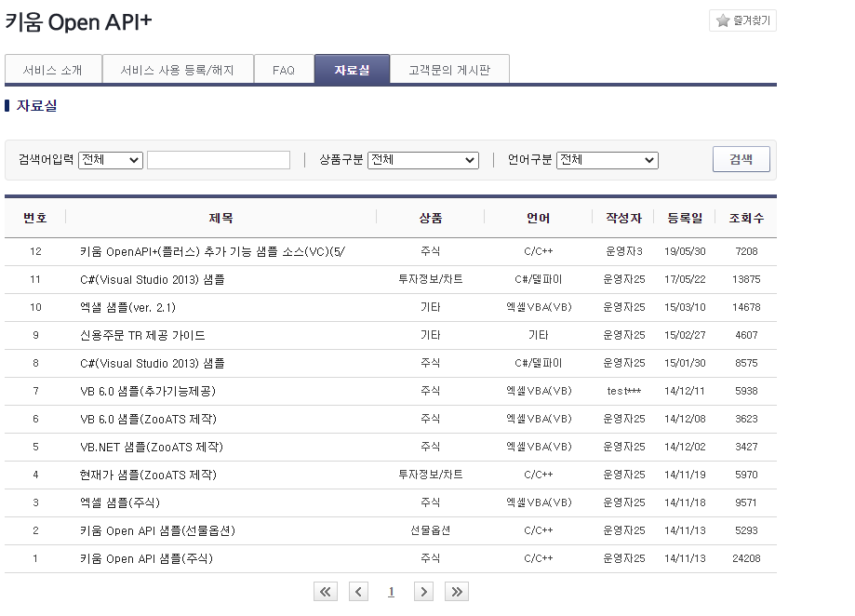Click the author 운영자3
This screenshot has height=616, width=855.
(x=623, y=252)
